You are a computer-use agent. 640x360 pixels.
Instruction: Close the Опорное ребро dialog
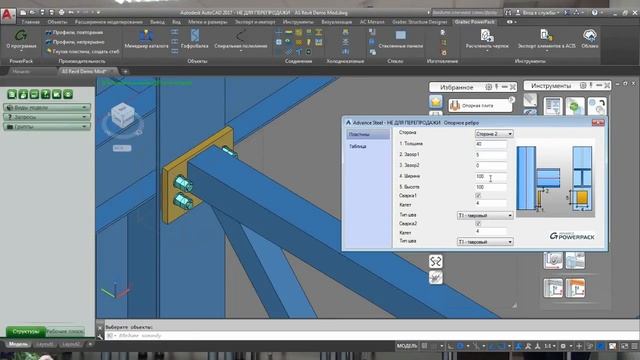pyautogui.click(x=598, y=122)
